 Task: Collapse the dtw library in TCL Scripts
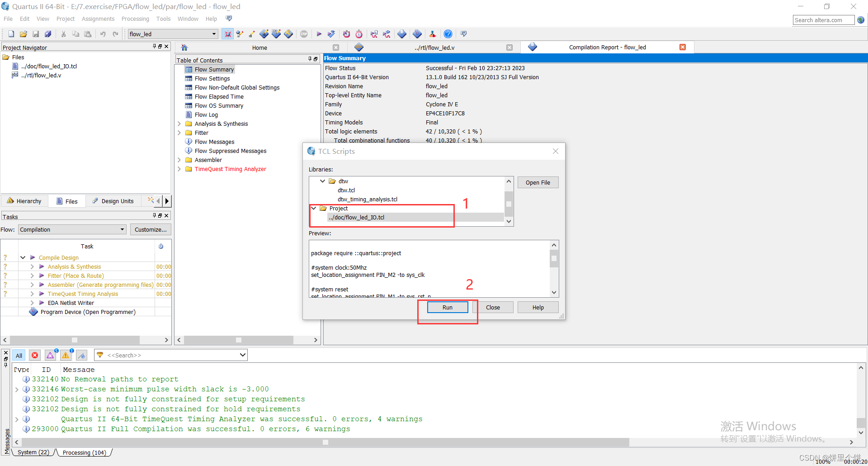coord(322,181)
